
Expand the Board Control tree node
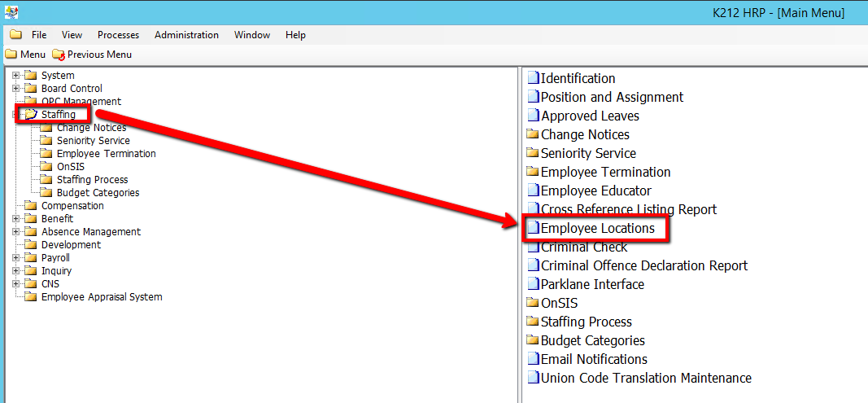(15, 89)
